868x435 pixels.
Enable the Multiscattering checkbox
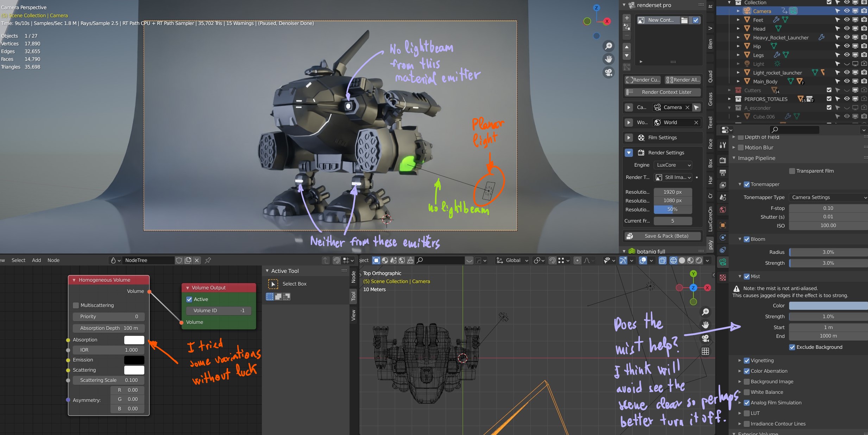[x=76, y=305]
